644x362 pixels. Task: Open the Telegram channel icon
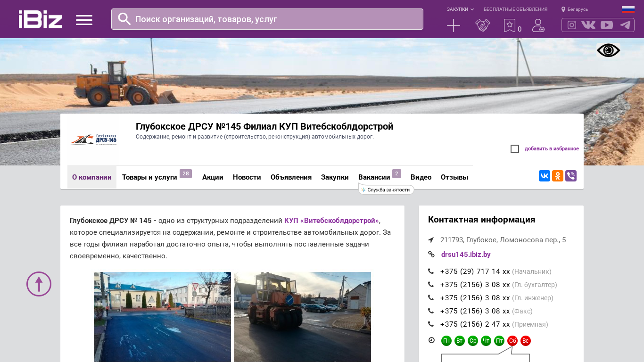(x=625, y=25)
